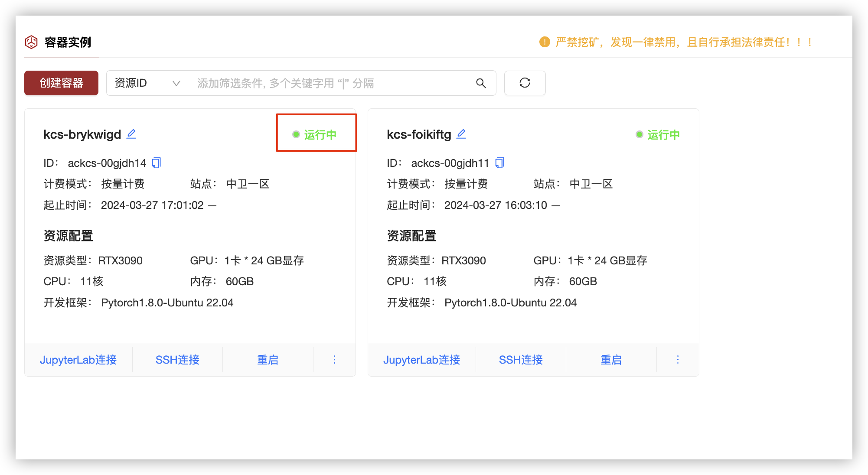Click 重启 for kcs-foikiftg

click(x=611, y=360)
